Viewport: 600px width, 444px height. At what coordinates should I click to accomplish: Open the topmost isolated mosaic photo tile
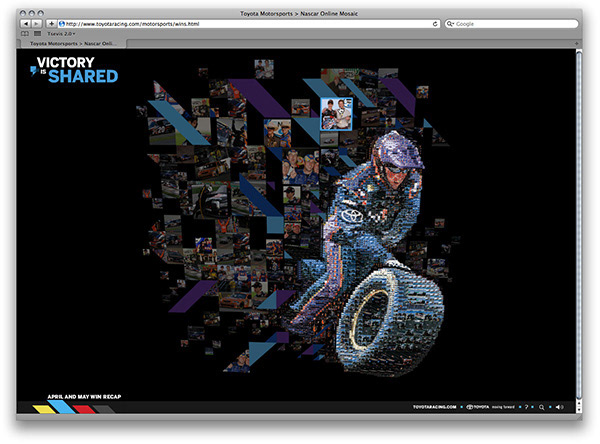coord(264,69)
